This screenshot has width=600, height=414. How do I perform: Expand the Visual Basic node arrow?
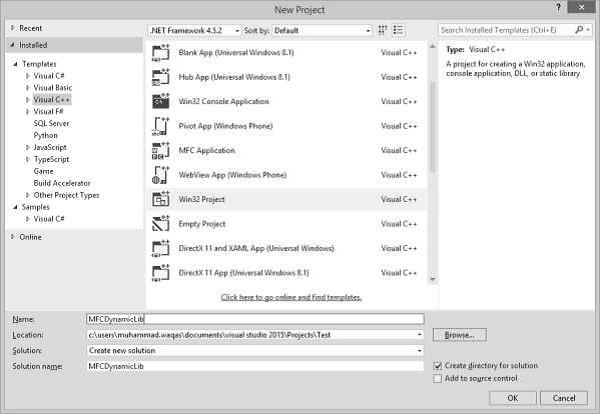click(x=27, y=88)
